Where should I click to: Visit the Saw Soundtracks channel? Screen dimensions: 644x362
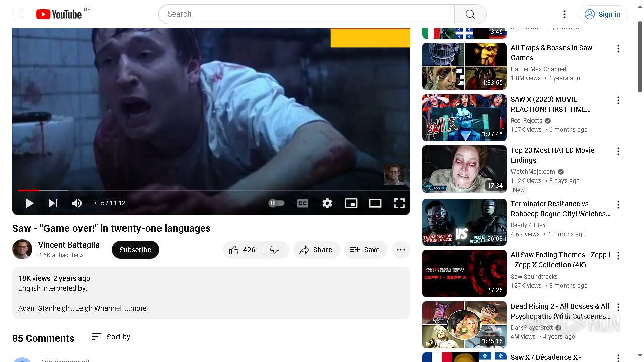(534, 277)
